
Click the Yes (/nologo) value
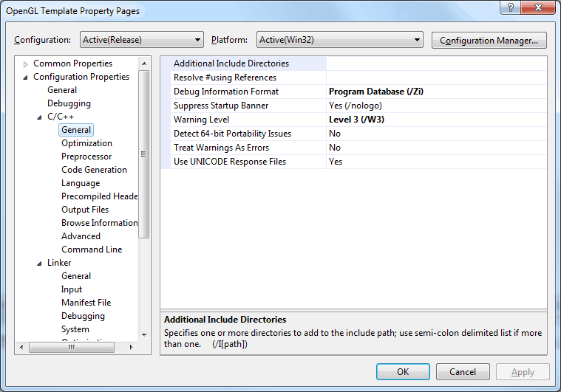437,106
